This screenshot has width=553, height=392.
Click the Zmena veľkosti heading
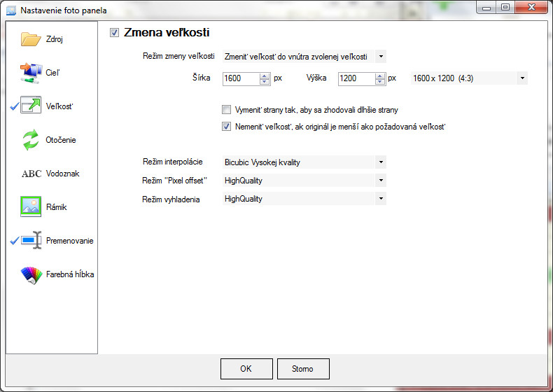(x=167, y=32)
